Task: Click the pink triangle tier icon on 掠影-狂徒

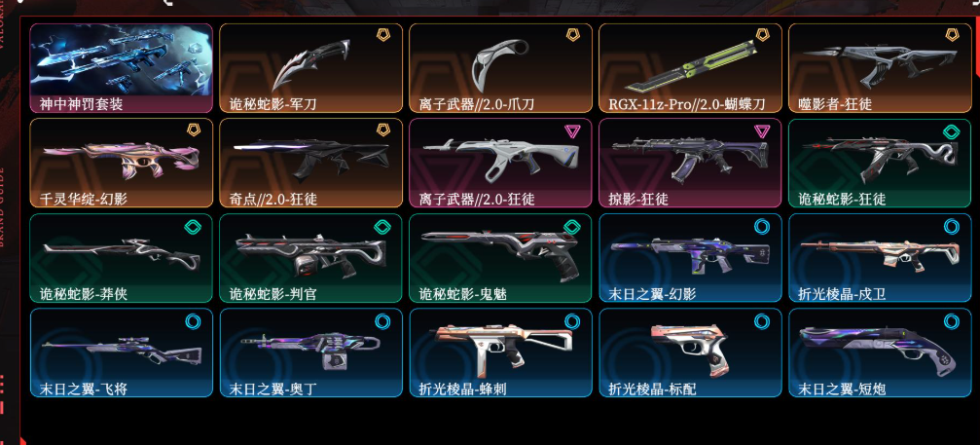Action: click(761, 130)
